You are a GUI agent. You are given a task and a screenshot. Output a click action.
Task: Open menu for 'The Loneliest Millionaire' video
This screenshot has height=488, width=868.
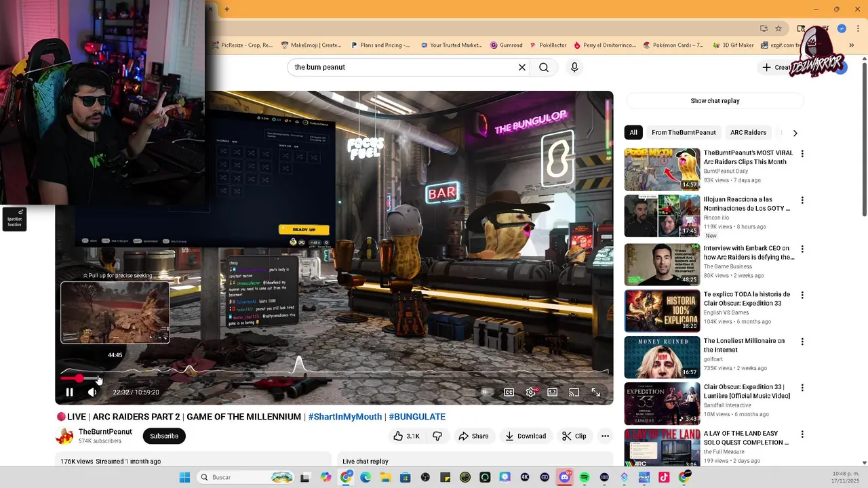[x=802, y=342]
